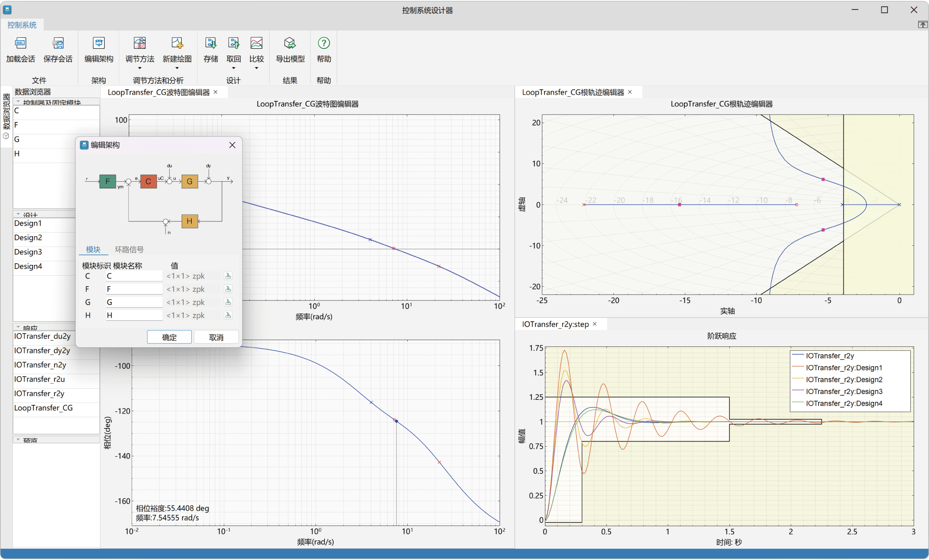The image size is (929, 560).
Task: Collapse the Designs (设计) section in browser
Action: 18,214
